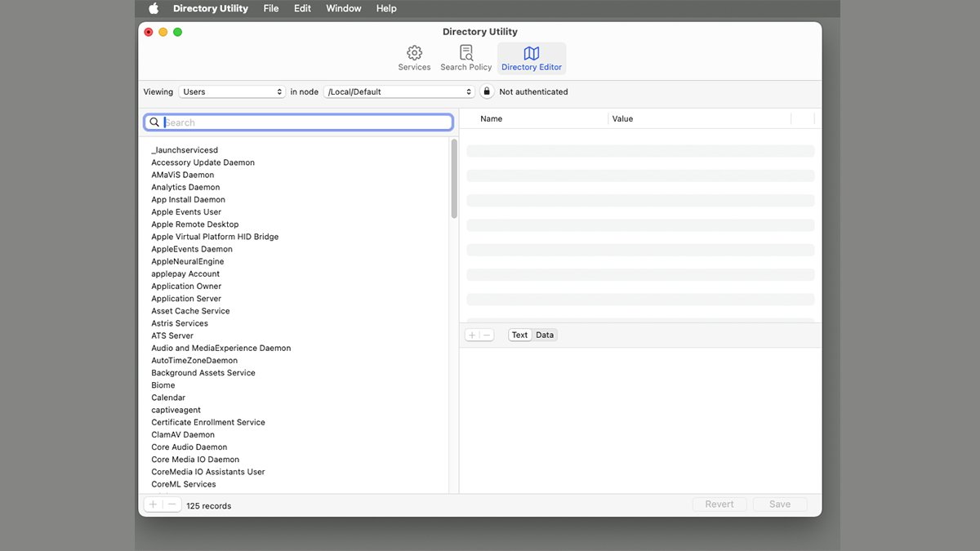Open the Search Policy toolbar icon
Screen dimensions: 980x551
(466, 53)
